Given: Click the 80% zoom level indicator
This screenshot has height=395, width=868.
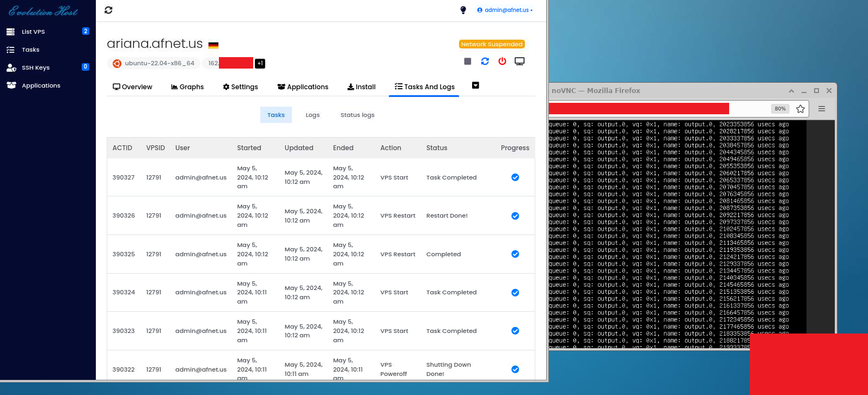Looking at the screenshot, I should (780, 109).
